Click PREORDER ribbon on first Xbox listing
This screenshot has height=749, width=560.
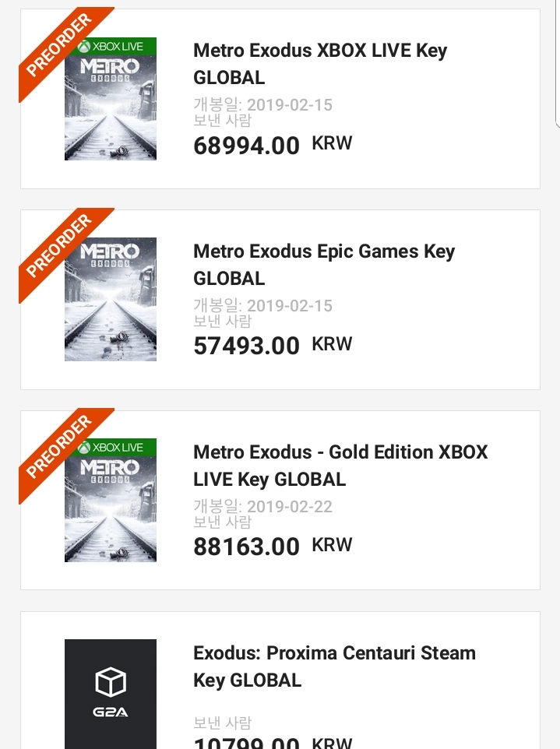[60, 46]
